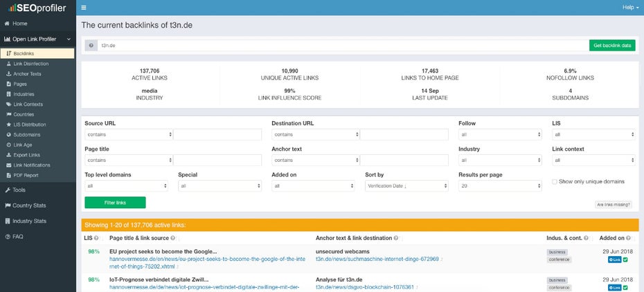The height and width of the screenshot is (292, 644).
Task: Enable Show only unique domains checkbox
Action: click(x=555, y=182)
